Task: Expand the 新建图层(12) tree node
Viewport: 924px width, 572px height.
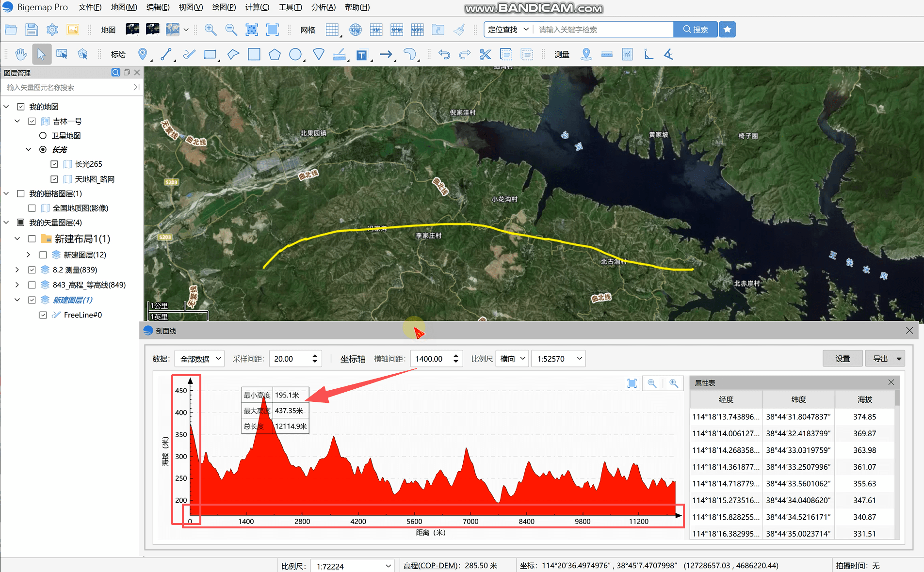Action: (x=28, y=254)
